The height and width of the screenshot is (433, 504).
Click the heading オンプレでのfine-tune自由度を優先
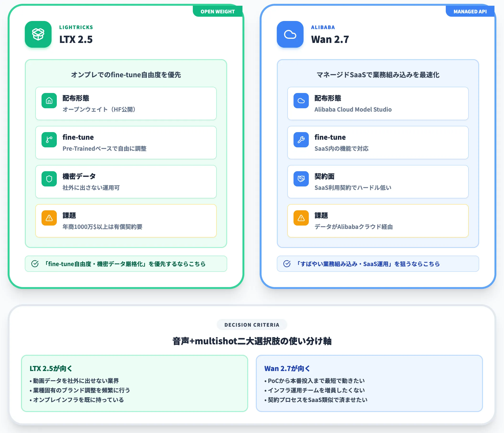(x=126, y=75)
